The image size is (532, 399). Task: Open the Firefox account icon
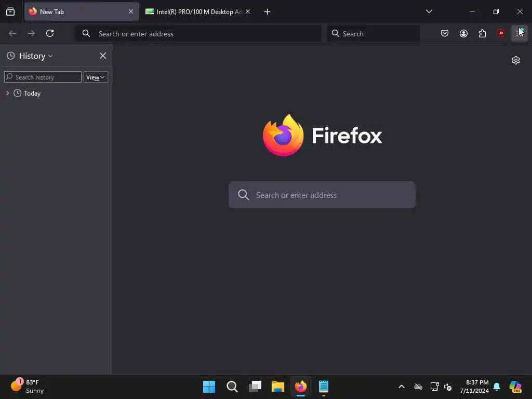click(x=463, y=33)
